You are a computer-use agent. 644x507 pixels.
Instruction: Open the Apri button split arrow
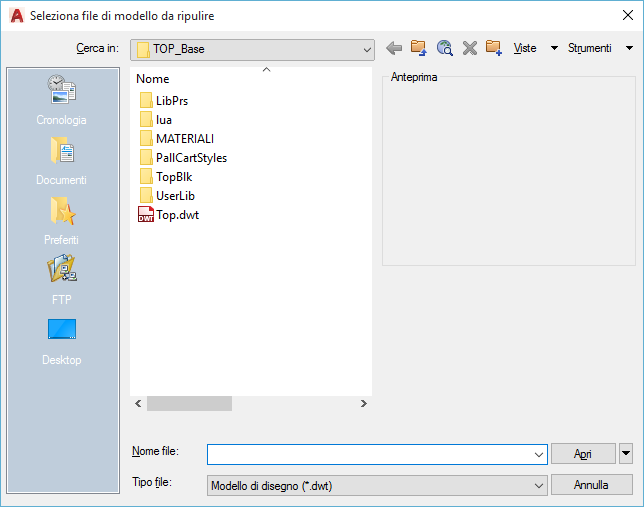pyautogui.click(x=626, y=454)
